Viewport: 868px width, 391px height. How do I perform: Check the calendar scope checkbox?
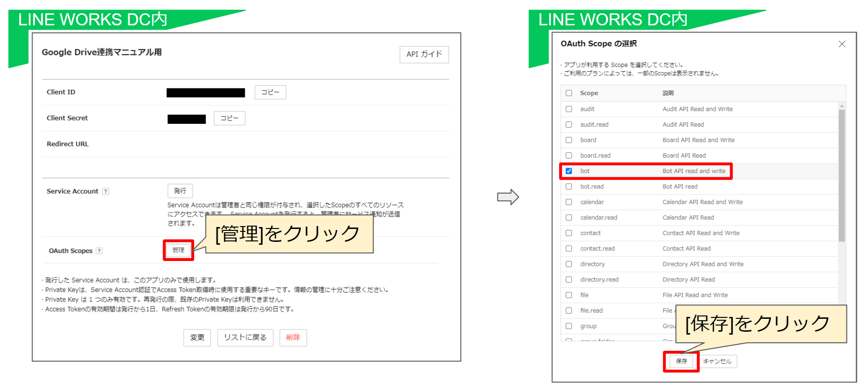click(x=569, y=202)
